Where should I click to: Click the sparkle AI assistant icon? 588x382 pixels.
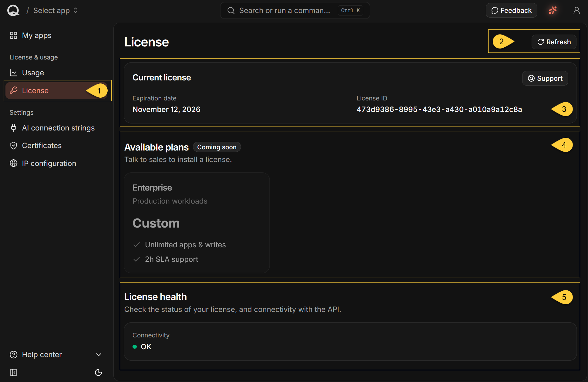553,11
